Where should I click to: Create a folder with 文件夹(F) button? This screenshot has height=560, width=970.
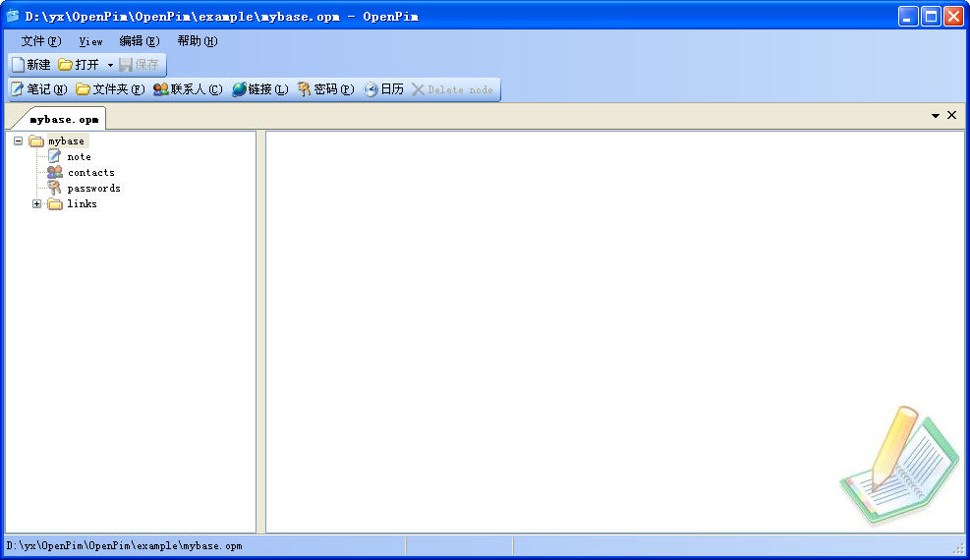[x=110, y=89]
